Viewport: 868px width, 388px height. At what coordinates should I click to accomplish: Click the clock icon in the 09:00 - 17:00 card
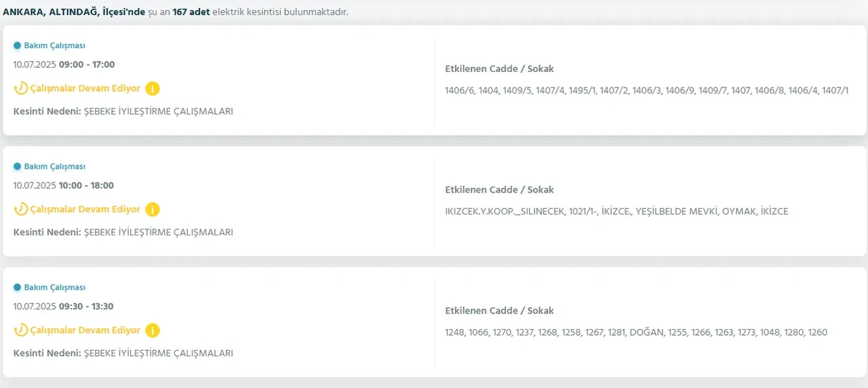(x=21, y=88)
